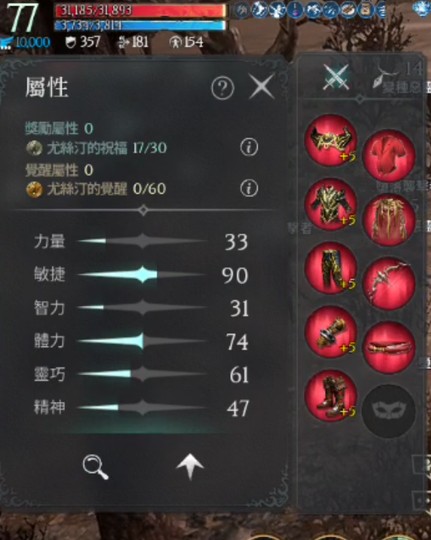The height and width of the screenshot is (540, 431).
Task: Select the boots armor slot
Action: coord(331,396)
